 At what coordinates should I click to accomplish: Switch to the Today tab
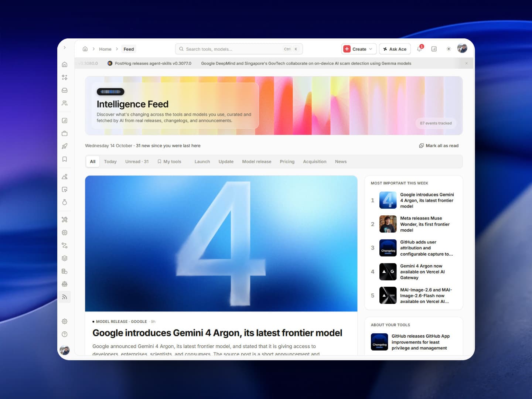pyautogui.click(x=110, y=161)
